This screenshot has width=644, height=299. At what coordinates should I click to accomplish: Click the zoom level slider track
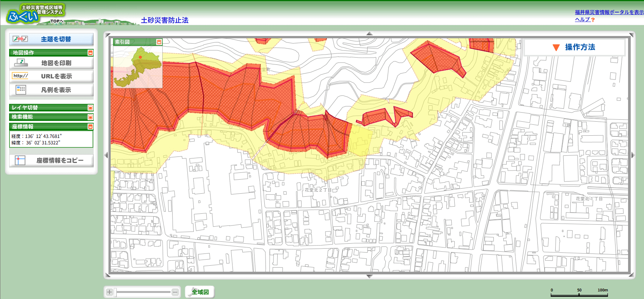[x=144, y=292]
